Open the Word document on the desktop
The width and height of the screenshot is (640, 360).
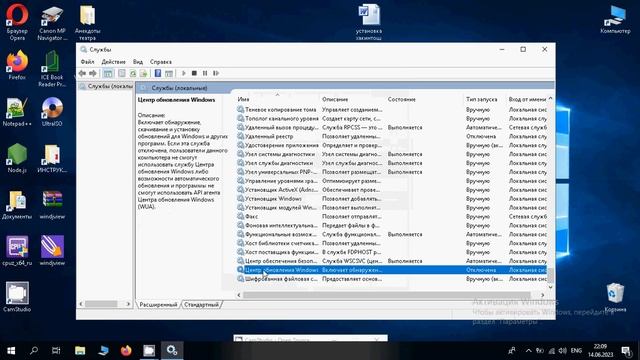[369, 22]
